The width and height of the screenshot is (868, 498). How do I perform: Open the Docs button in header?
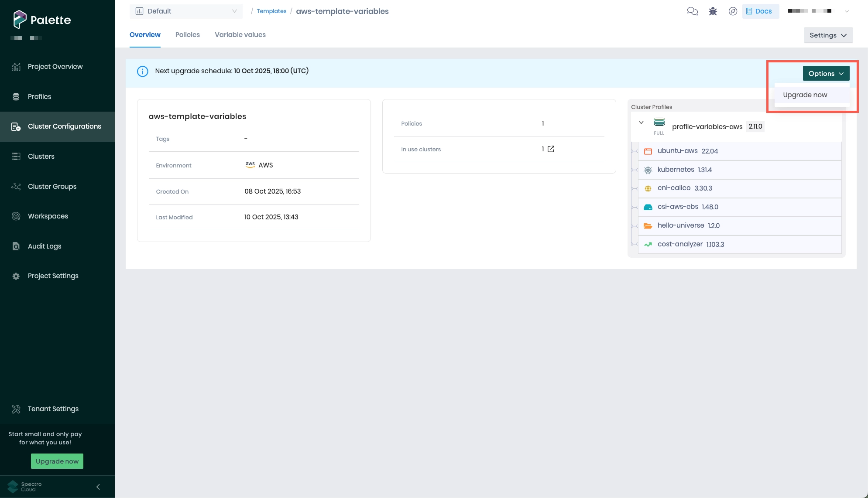click(760, 11)
